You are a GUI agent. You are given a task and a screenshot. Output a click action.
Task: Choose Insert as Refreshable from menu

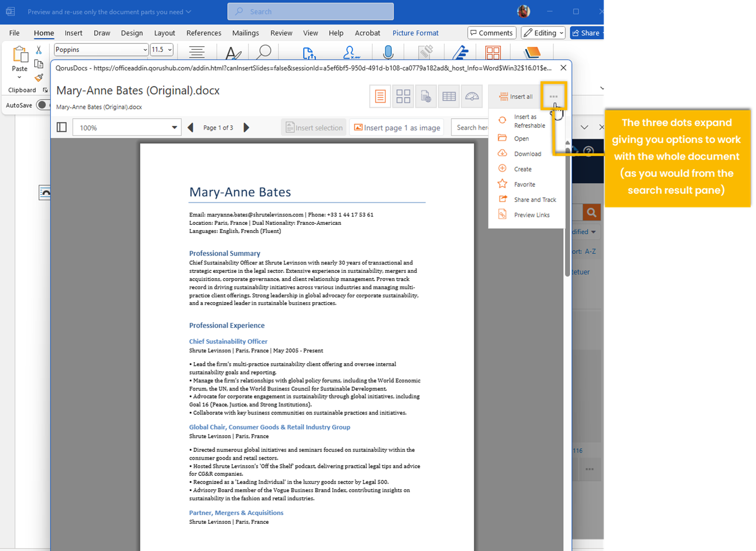(x=527, y=121)
